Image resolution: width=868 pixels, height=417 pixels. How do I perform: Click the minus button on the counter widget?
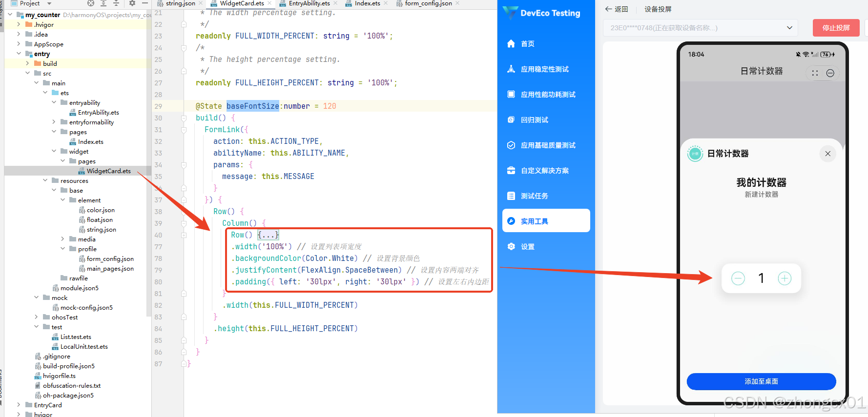click(738, 278)
